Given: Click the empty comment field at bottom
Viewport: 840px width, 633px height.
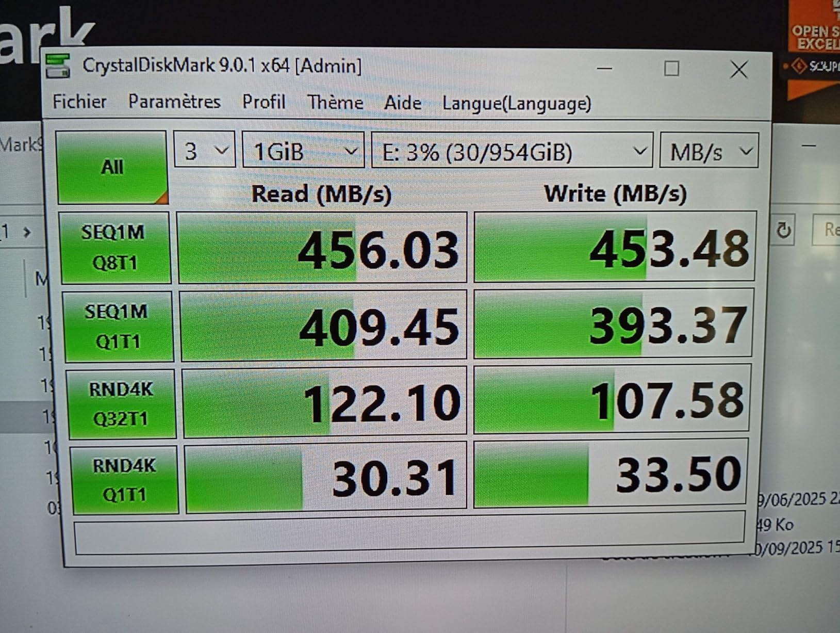Looking at the screenshot, I should tap(410, 534).
